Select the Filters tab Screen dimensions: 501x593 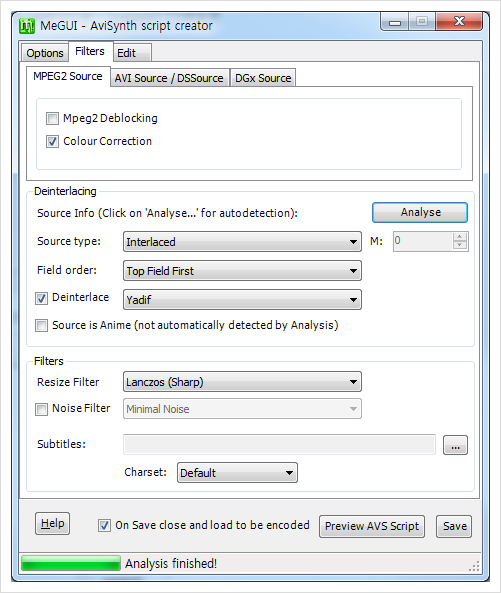pyautogui.click(x=90, y=51)
